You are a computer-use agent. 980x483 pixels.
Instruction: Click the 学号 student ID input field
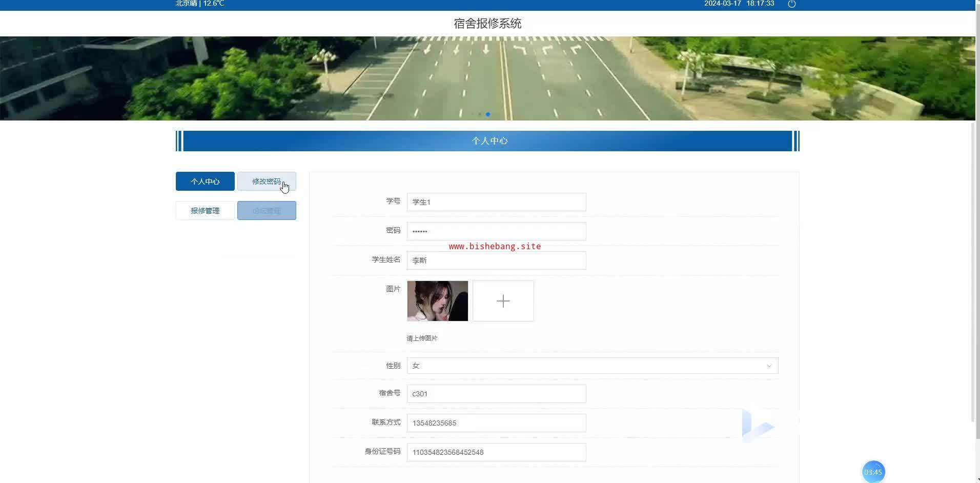click(496, 202)
